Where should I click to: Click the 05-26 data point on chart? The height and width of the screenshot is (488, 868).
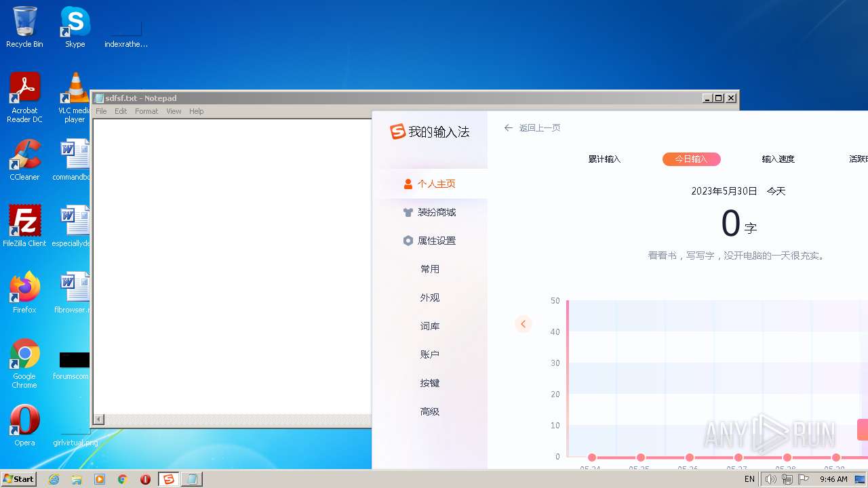(x=690, y=457)
